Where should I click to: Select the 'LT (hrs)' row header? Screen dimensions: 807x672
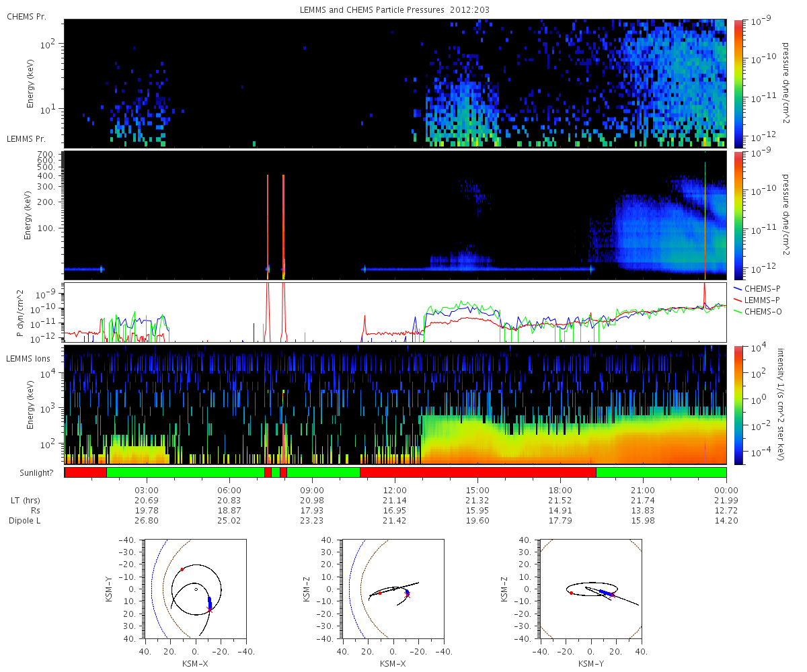click(x=25, y=501)
